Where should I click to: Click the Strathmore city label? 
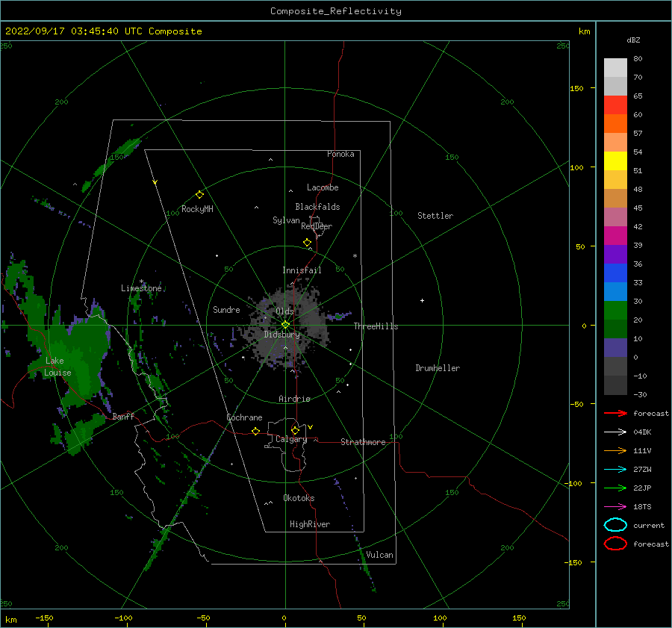point(363,442)
